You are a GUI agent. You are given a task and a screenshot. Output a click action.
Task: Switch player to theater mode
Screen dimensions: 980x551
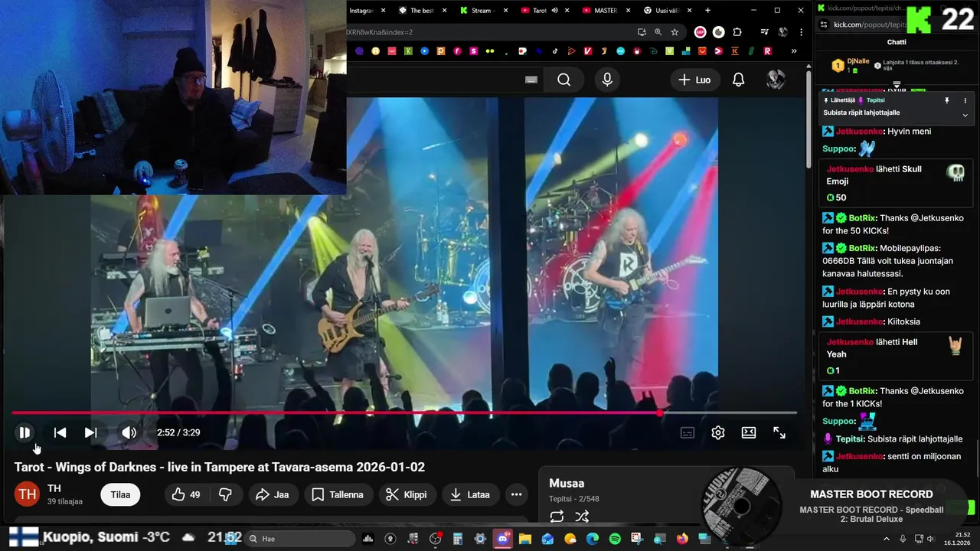point(749,432)
